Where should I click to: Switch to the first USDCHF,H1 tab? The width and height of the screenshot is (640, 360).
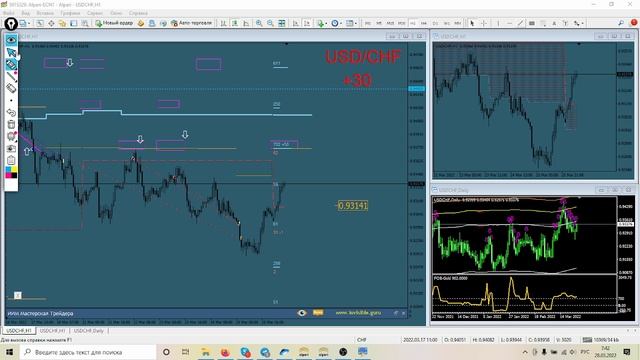pyautogui.click(x=18, y=331)
